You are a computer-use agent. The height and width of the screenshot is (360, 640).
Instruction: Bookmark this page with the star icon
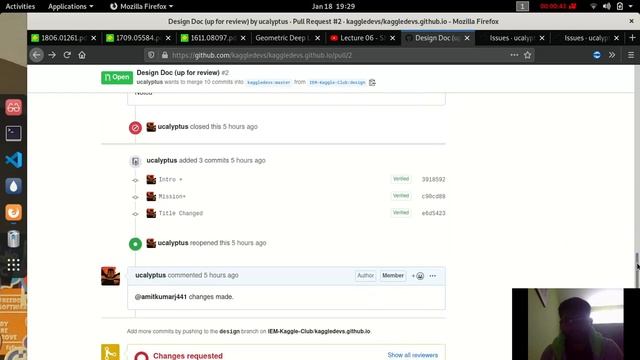[527, 55]
